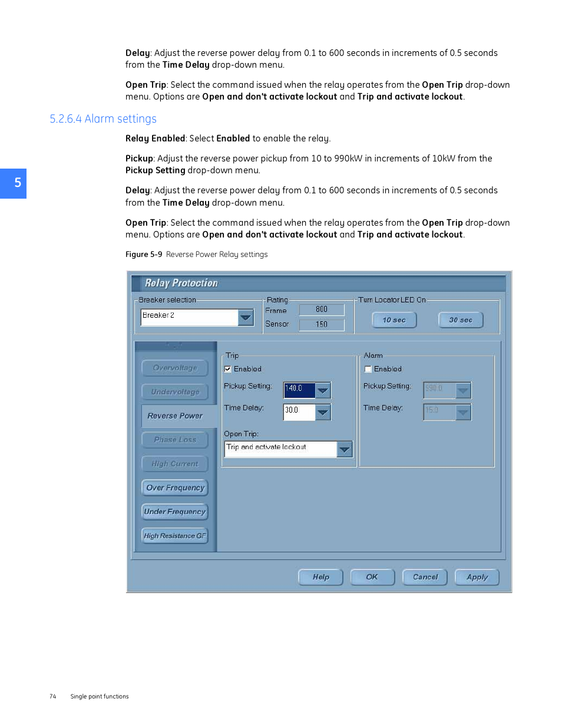Click the Cancel button
The width and height of the screenshot is (562, 728).
pos(425,577)
